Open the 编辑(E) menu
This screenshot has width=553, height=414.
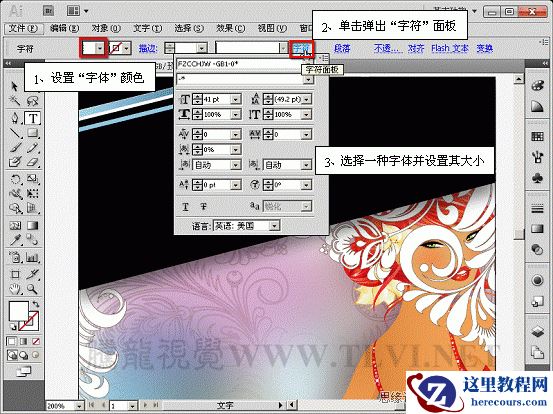[64, 29]
